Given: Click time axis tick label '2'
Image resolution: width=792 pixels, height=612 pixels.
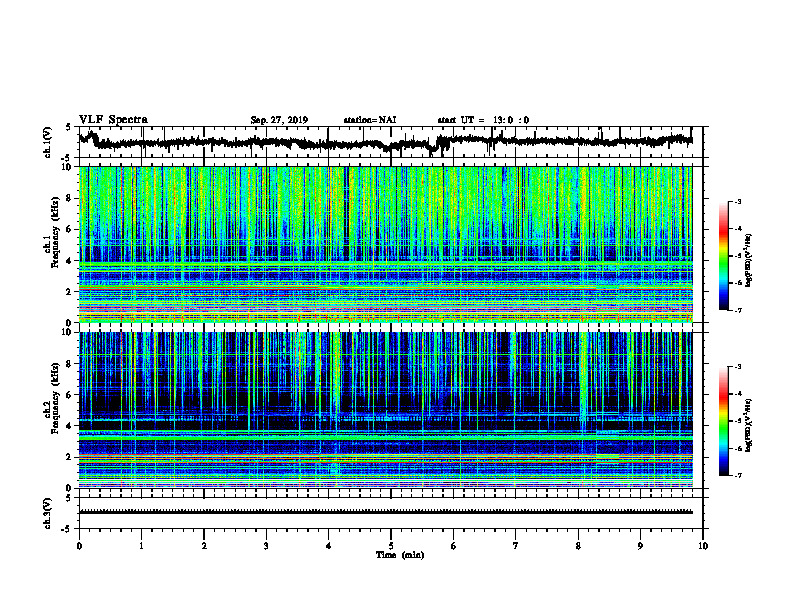Looking at the screenshot, I should (204, 546).
